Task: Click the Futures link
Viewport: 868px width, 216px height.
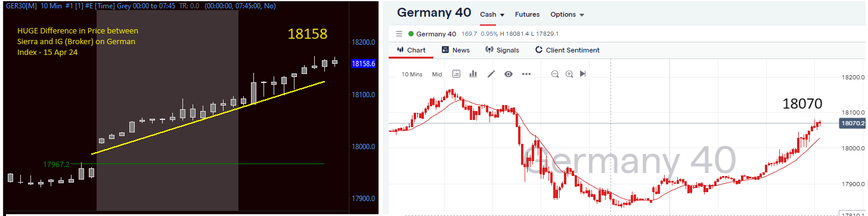Action: (x=527, y=14)
